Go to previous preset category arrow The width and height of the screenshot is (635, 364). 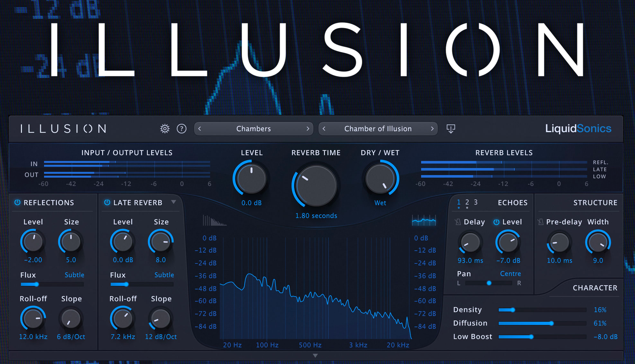[x=200, y=129]
